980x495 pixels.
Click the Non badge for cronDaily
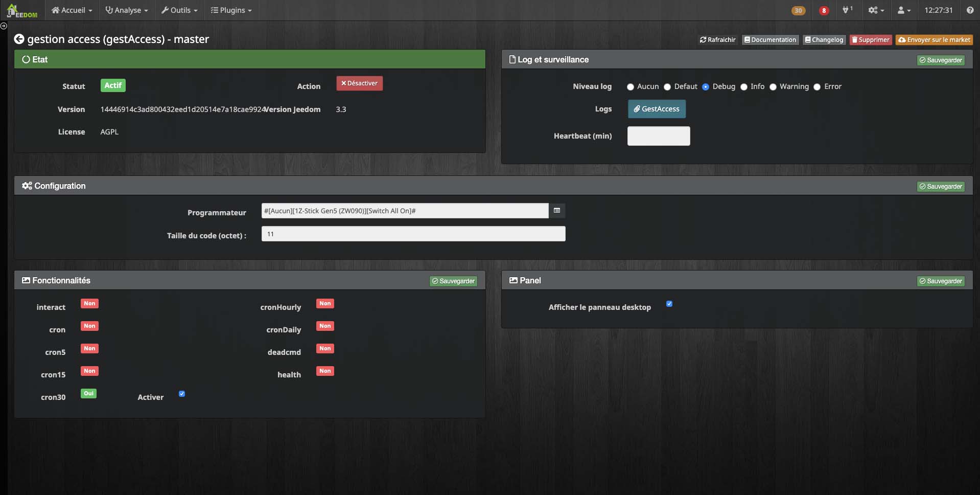coord(325,326)
